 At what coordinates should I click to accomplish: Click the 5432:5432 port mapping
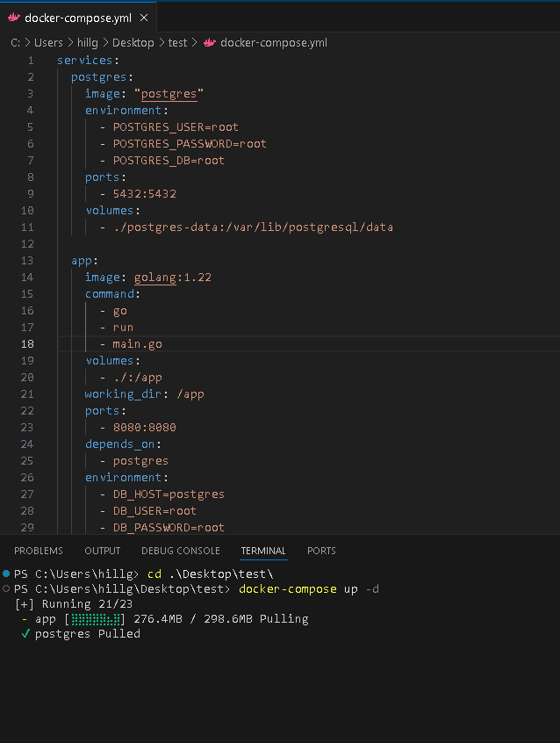[145, 194]
